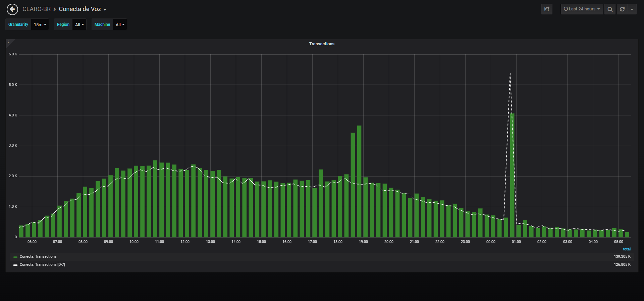
Task: Open the share dashboard icon
Action: (x=547, y=9)
